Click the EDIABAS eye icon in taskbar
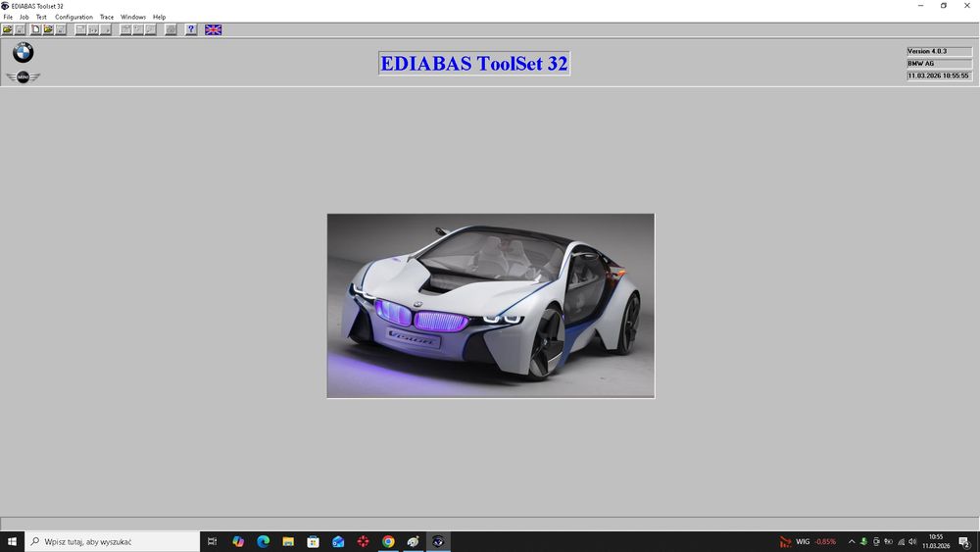This screenshot has height=552, width=980. pos(438,541)
